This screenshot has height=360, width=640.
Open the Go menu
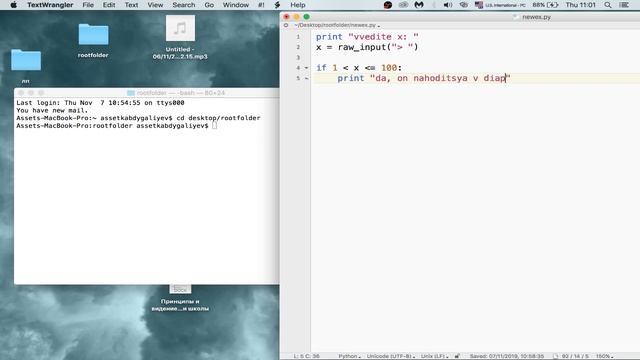point(209,5)
